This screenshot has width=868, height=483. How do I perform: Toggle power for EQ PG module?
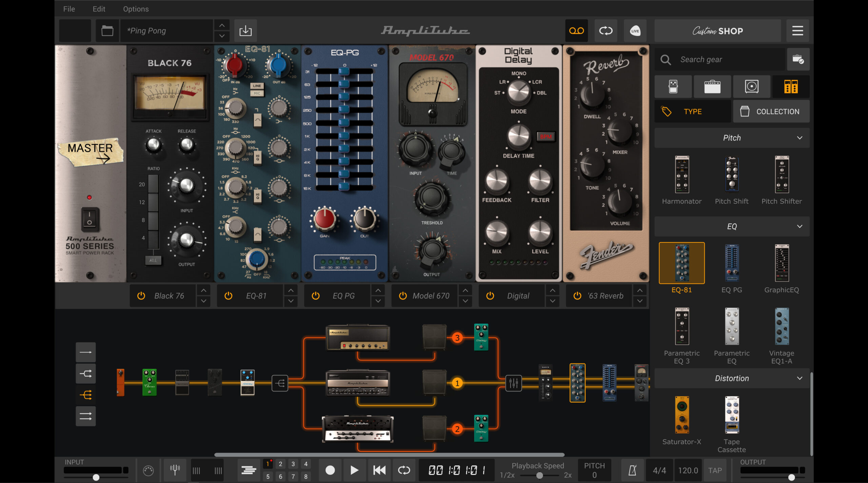tap(316, 296)
